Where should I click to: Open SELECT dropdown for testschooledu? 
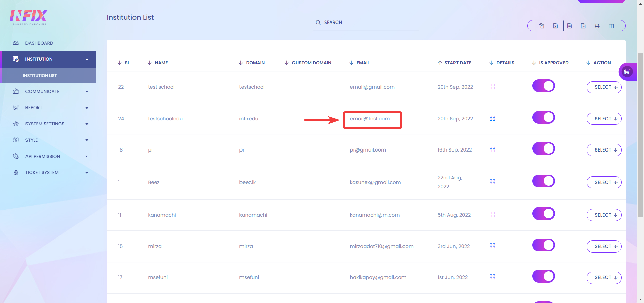coord(604,119)
